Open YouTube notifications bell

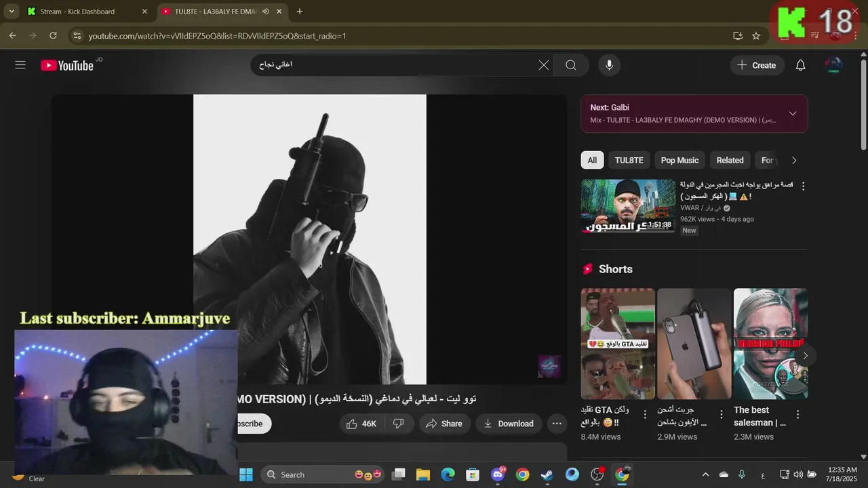pos(800,65)
